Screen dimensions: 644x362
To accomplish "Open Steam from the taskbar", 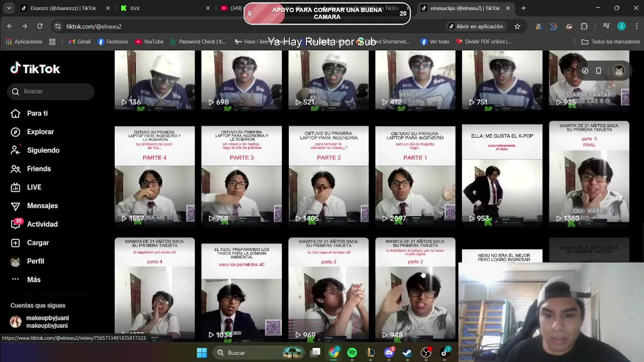I will [x=408, y=353].
